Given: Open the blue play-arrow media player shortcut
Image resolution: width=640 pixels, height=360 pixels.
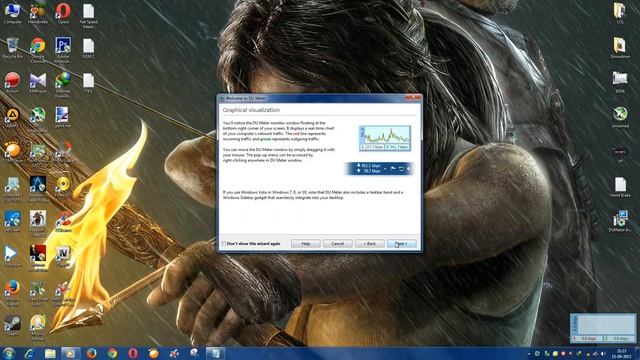Looking at the screenshot, I should tap(12, 256).
